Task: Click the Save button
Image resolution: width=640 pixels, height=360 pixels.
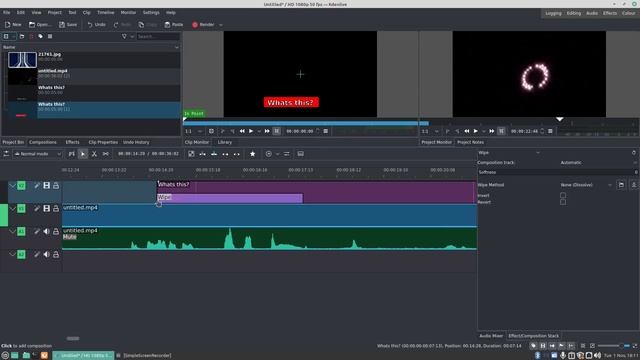Action: click(68, 25)
